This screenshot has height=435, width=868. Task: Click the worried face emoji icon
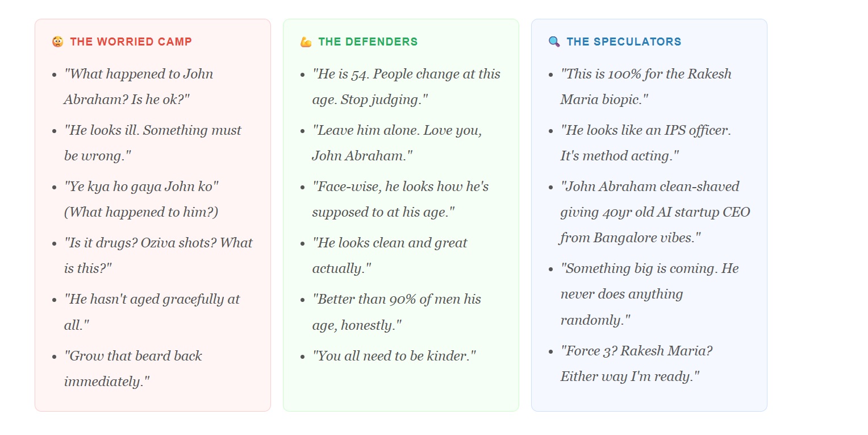57,42
